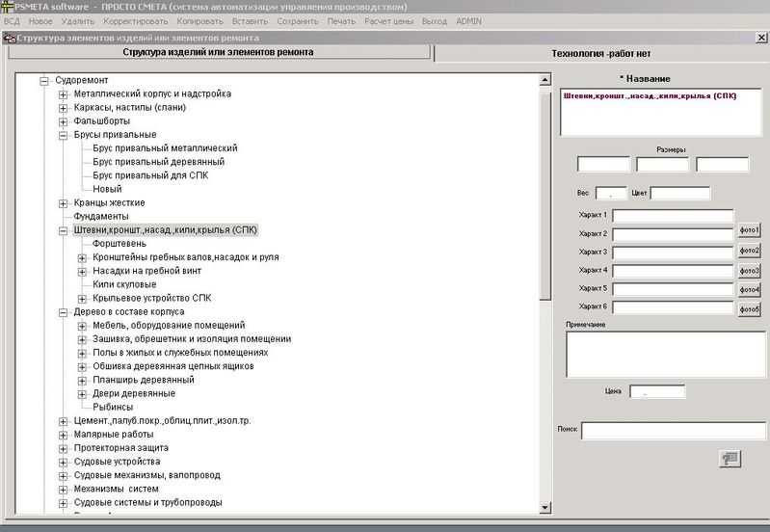
Task: Click the Цена price field
Action: pyautogui.click(x=656, y=392)
